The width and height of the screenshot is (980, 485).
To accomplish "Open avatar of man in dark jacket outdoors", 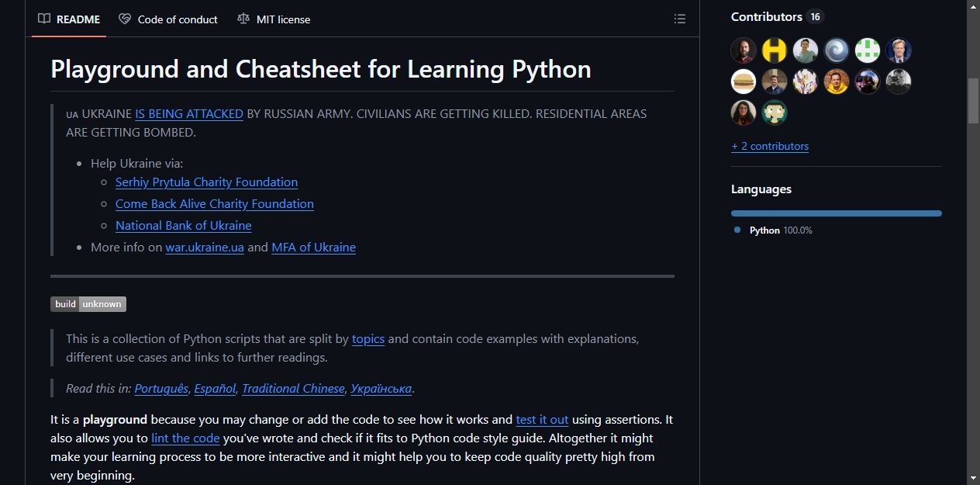I will pos(775,81).
